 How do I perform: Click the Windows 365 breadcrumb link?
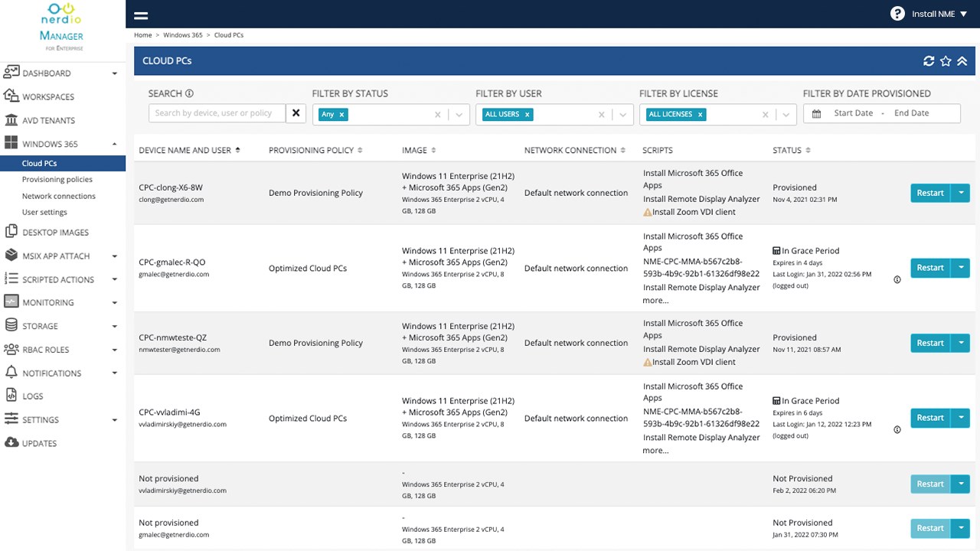coord(183,35)
